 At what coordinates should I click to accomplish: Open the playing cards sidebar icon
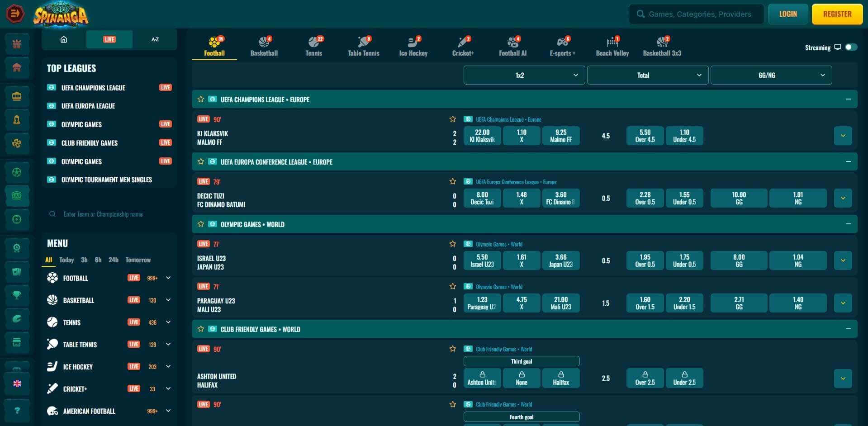17,272
